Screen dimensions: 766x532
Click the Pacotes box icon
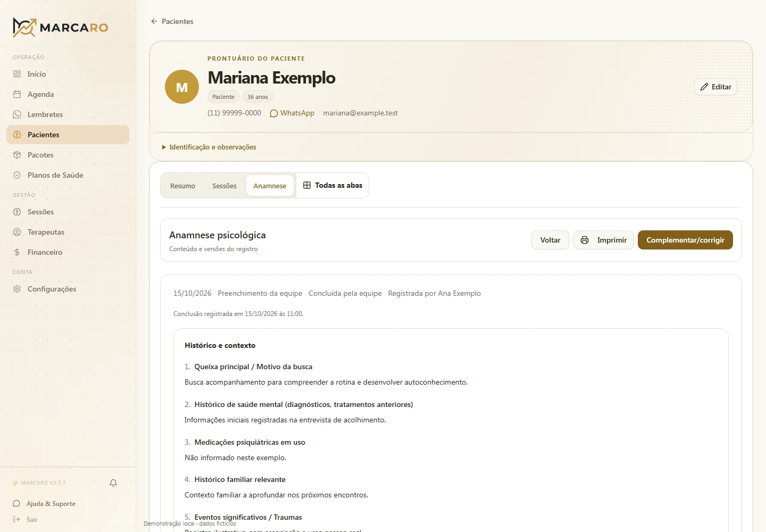pyautogui.click(x=17, y=155)
